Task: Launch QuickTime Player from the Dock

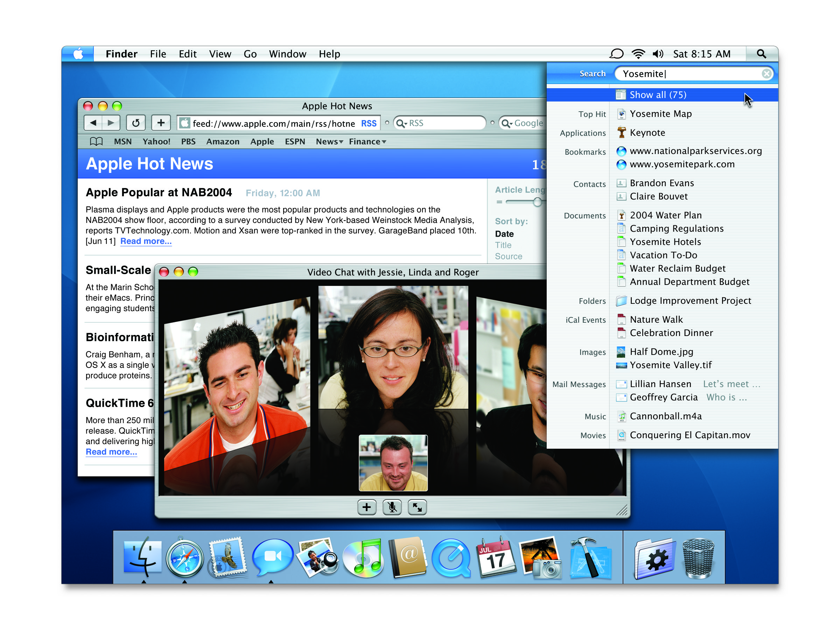Action: point(451,558)
